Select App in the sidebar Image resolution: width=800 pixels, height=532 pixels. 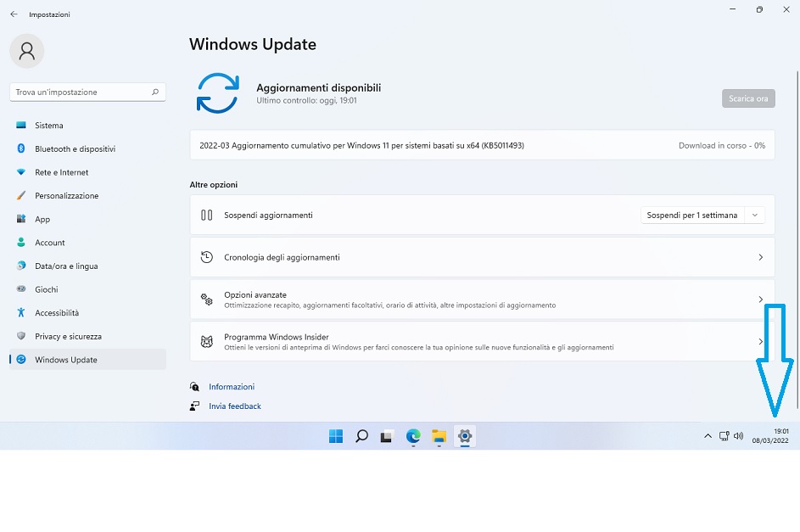[87, 219]
